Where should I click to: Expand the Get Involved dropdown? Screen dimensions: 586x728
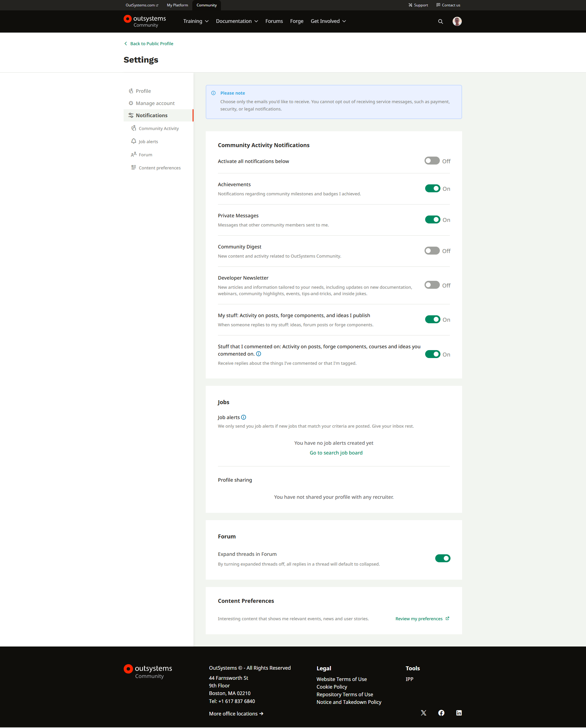click(328, 21)
